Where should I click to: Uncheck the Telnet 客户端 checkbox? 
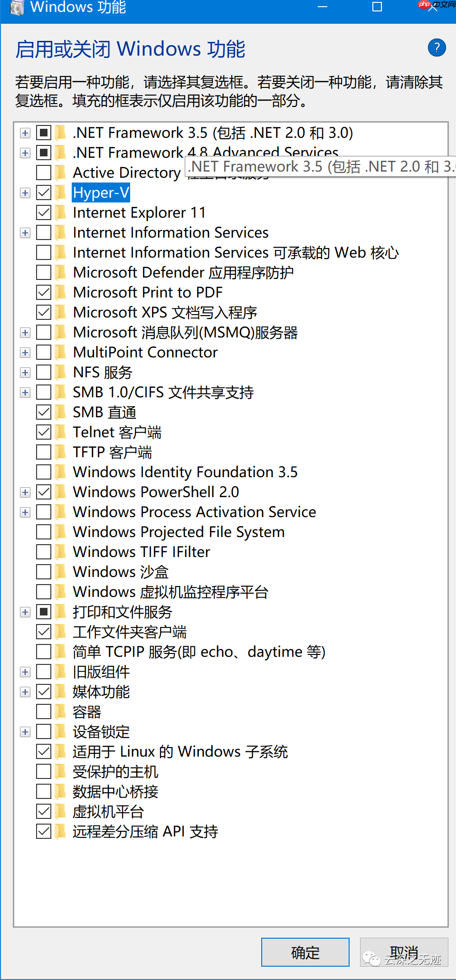(44, 432)
